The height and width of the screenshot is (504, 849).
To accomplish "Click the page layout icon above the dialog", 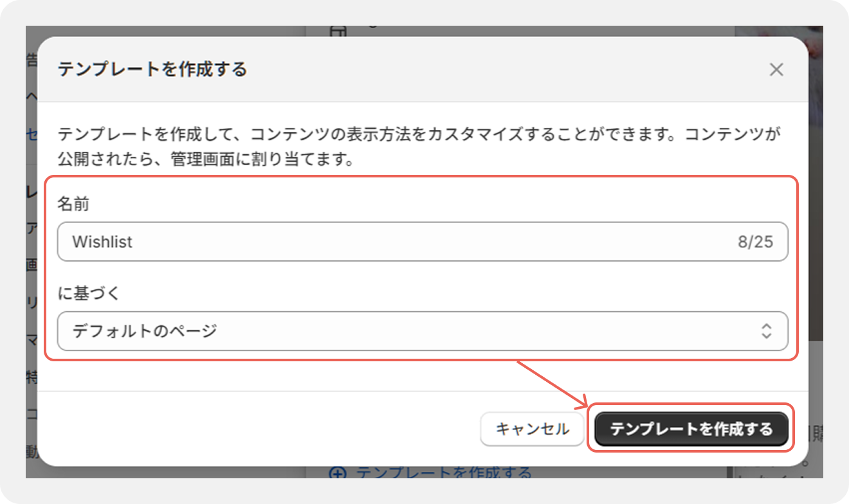I will coord(338,31).
